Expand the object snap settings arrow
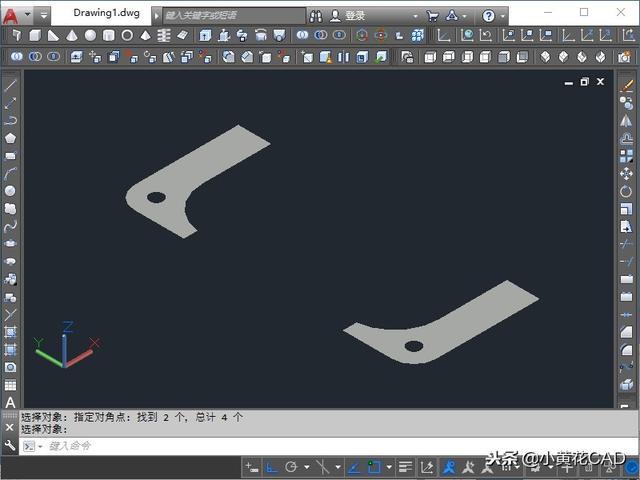 (x=389, y=467)
